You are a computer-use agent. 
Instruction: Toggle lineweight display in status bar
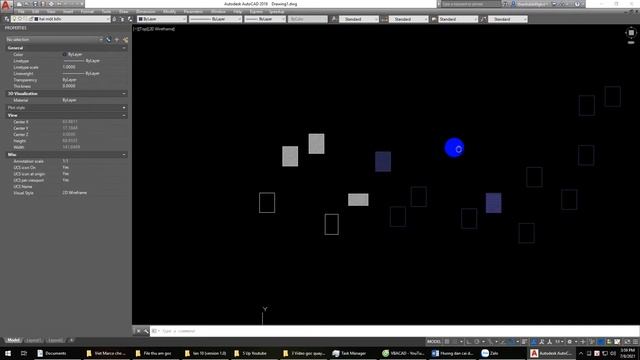pyautogui.click(x=524, y=342)
